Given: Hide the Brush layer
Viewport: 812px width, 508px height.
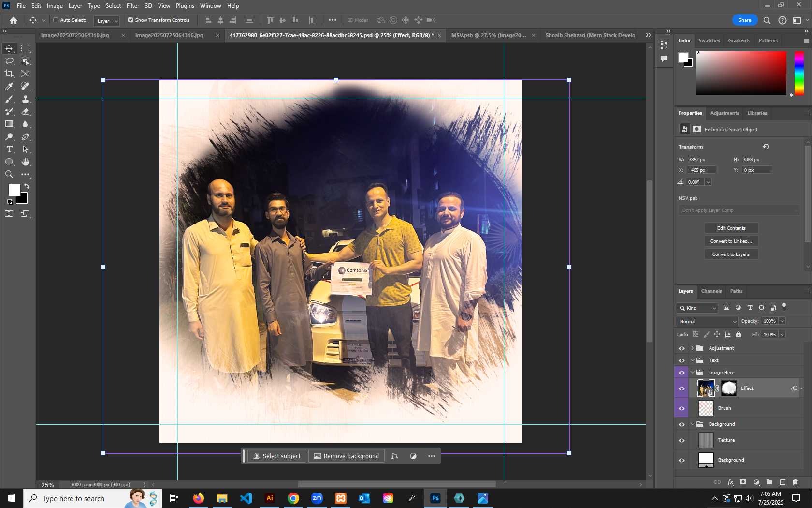Looking at the screenshot, I should coord(682,408).
